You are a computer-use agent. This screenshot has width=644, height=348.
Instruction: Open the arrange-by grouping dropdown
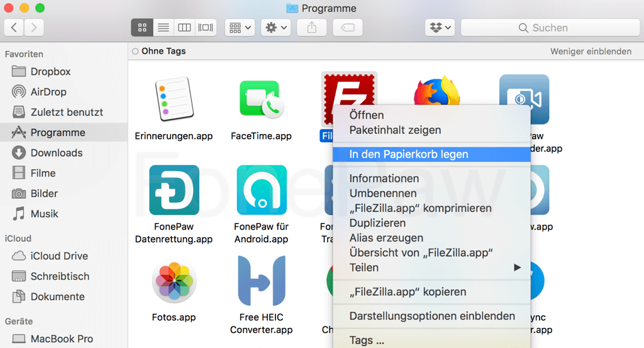click(x=240, y=28)
